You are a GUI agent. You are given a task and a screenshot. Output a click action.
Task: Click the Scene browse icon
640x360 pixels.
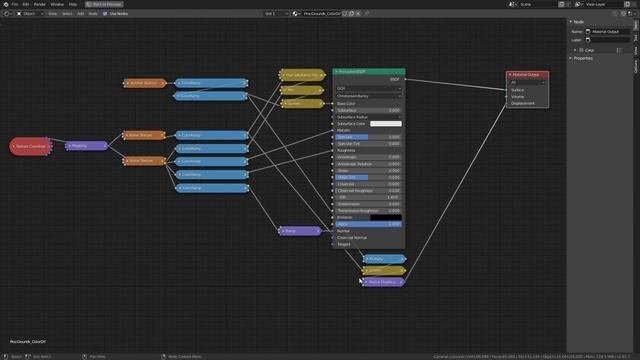click(x=512, y=4)
